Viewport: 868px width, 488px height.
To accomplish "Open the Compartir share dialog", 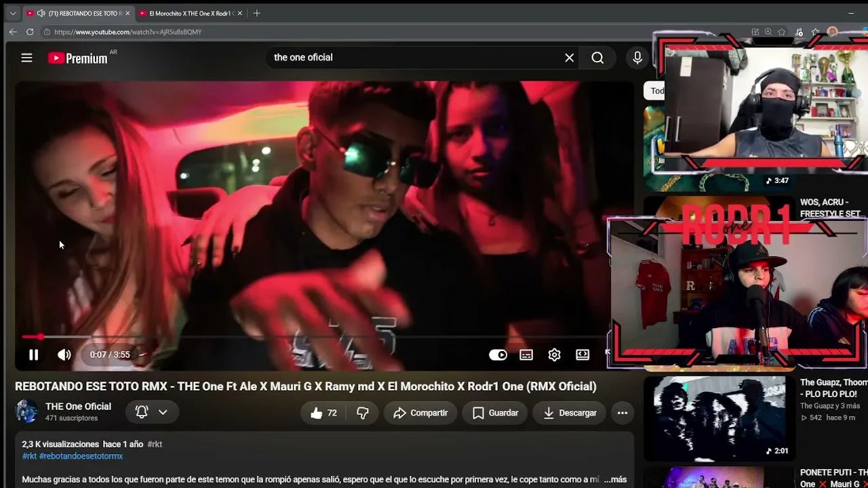I will click(420, 413).
